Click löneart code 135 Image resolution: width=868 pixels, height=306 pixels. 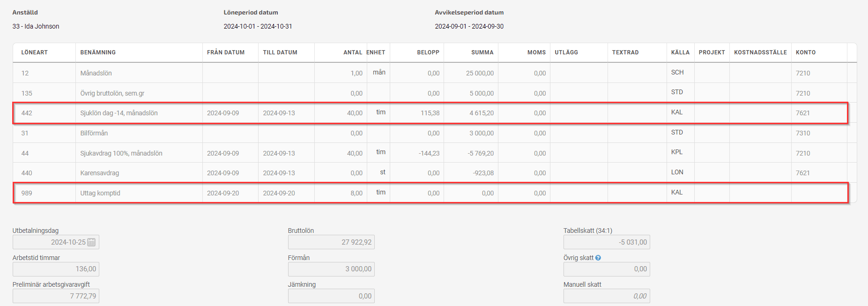[x=27, y=93]
